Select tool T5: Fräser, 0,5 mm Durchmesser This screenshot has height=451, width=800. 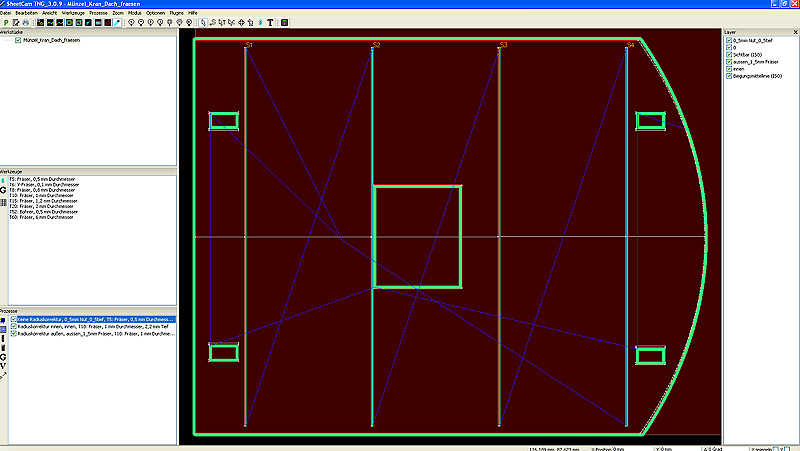tap(42, 179)
